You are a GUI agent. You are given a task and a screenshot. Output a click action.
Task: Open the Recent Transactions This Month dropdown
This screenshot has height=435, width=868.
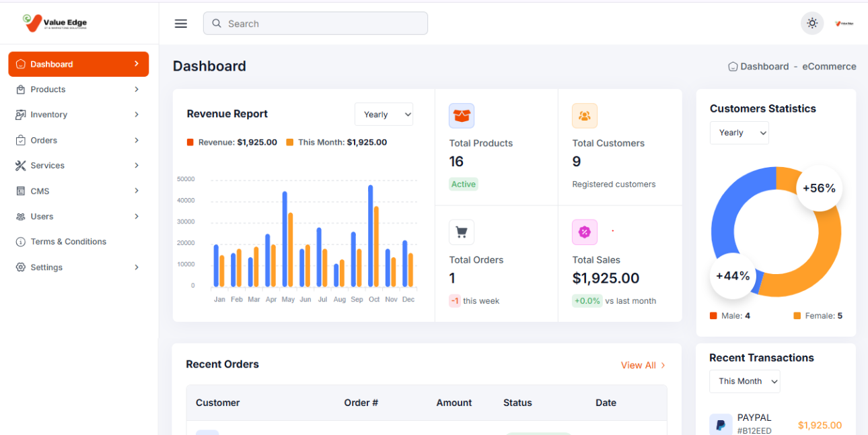[x=744, y=381]
